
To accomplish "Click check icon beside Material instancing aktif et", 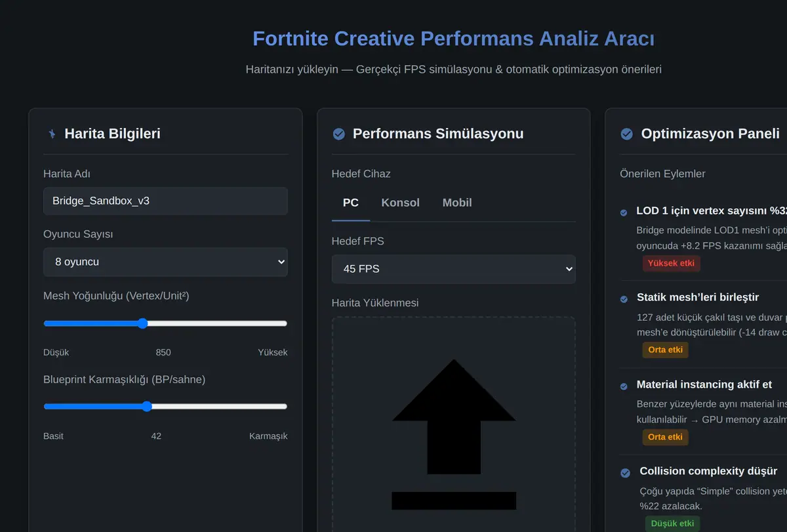I will coord(624,386).
